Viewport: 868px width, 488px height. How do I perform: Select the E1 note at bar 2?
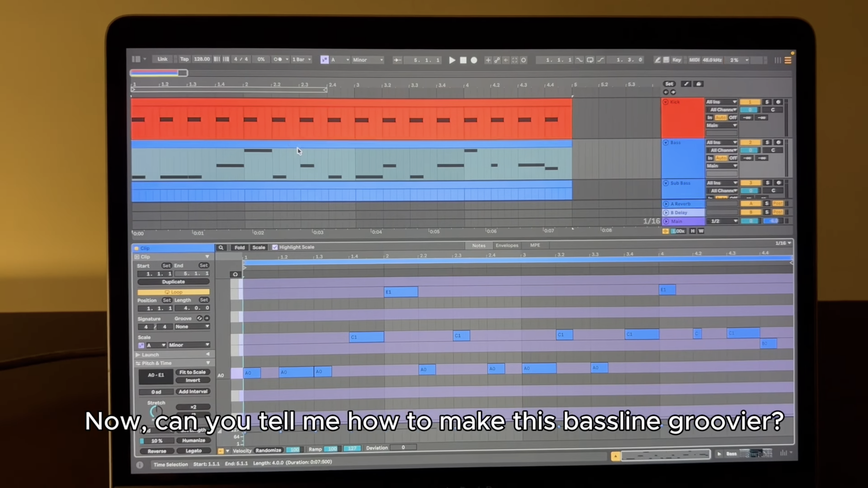tap(401, 291)
